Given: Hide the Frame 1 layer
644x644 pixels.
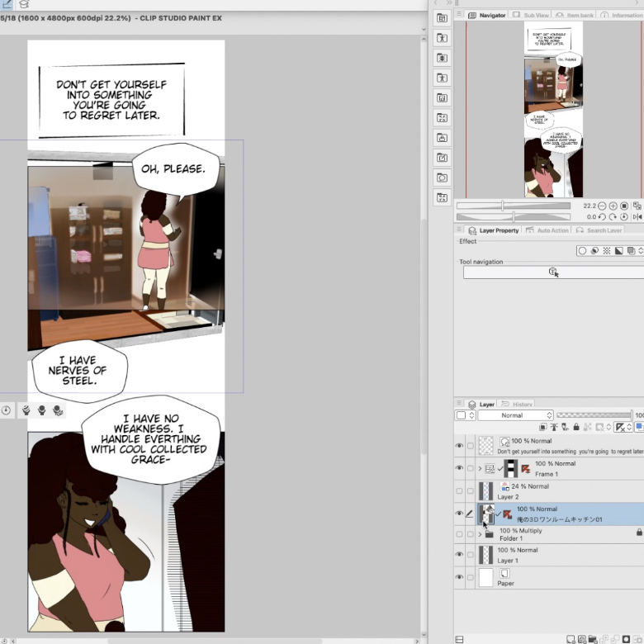Looking at the screenshot, I should coord(459,468).
